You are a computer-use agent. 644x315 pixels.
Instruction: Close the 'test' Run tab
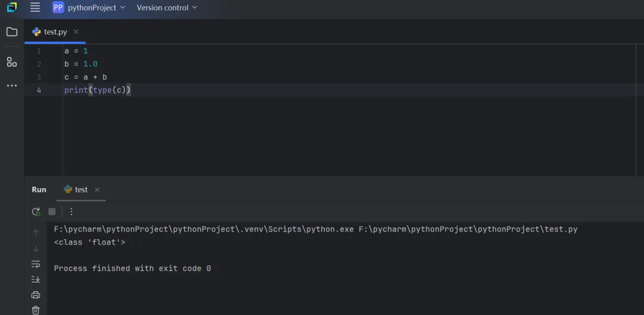coord(97,190)
